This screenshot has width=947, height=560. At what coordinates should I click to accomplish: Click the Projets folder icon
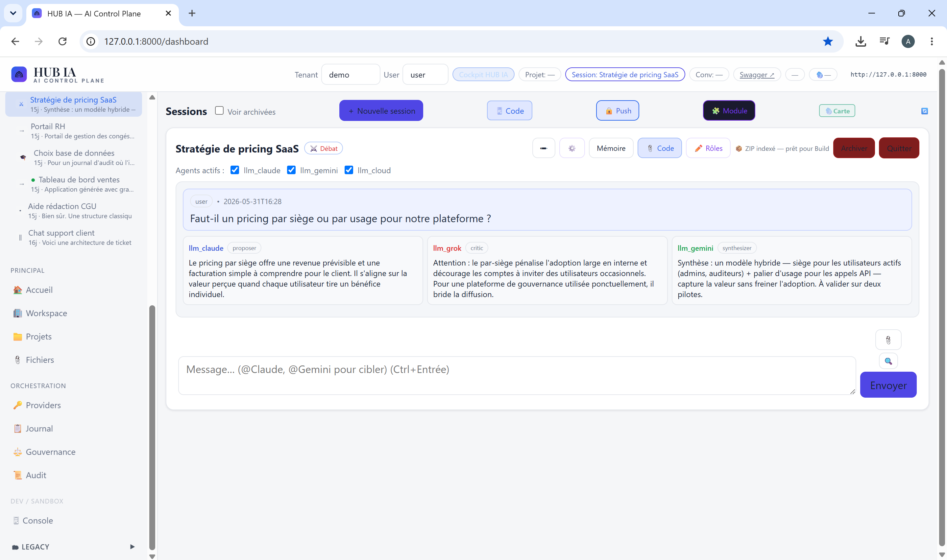click(x=18, y=337)
